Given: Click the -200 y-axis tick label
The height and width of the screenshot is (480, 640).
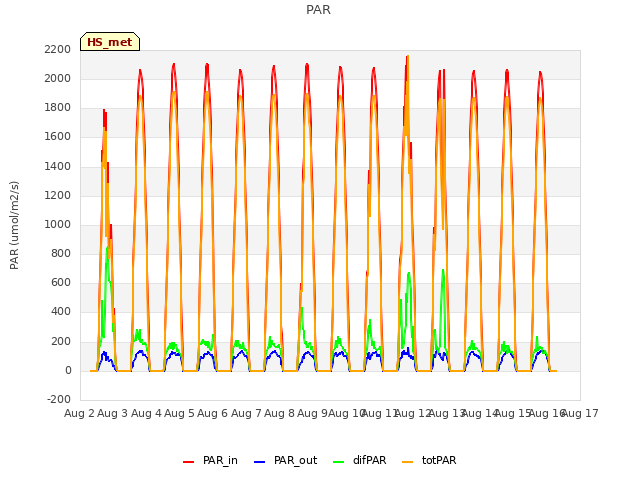Looking at the screenshot, I should (x=59, y=399).
